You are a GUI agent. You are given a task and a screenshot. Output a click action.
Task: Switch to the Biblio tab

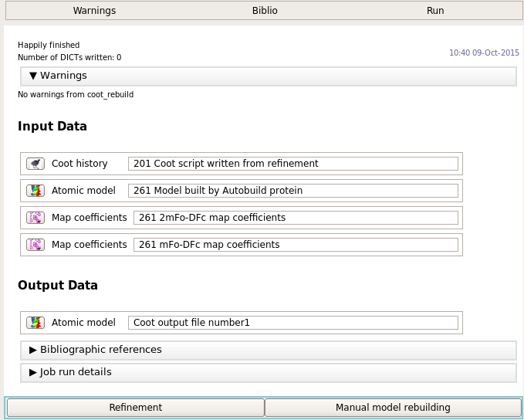(x=265, y=11)
